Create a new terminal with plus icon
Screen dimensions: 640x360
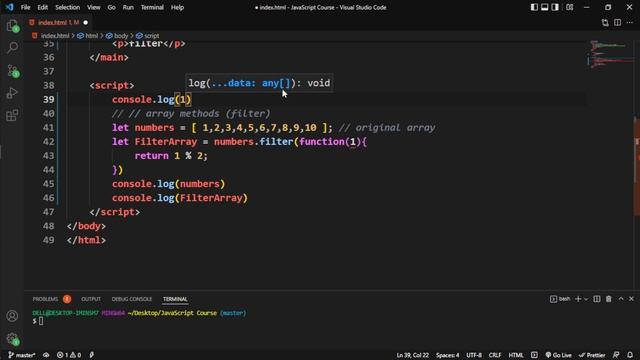click(x=578, y=299)
